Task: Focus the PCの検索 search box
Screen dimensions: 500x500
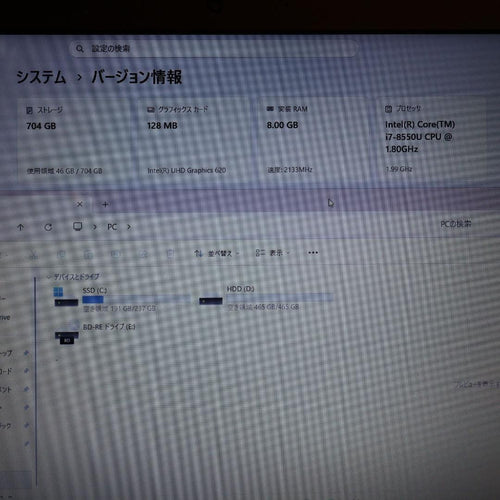Action: (456, 224)
